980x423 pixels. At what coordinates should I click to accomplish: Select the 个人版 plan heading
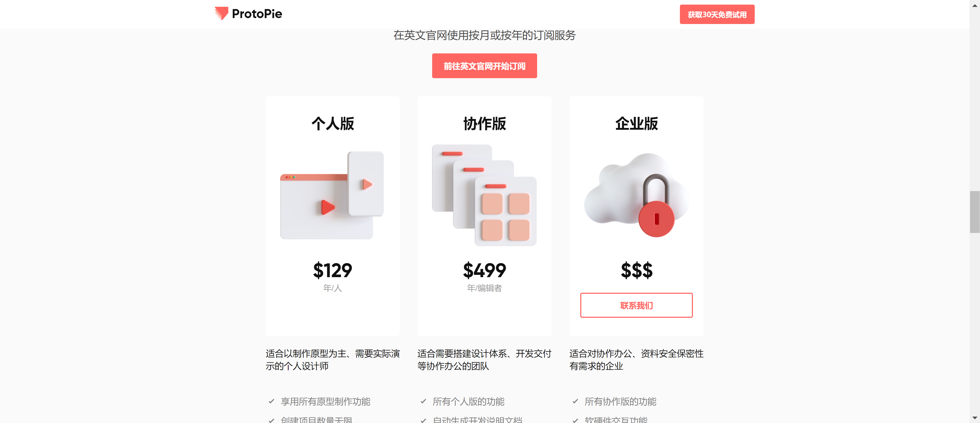click(x=333, y=124)
